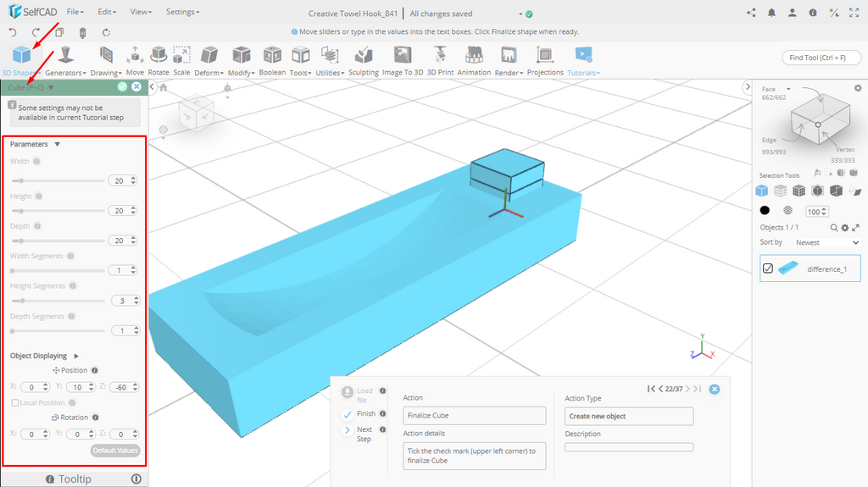
Task: Select the wireframe display mode circle
Action: [x=787, y=210]
